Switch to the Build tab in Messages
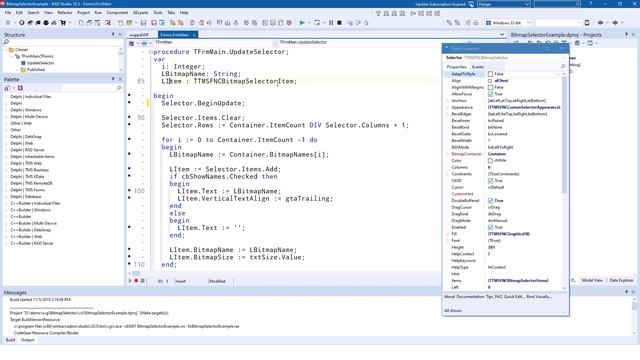 [x=10, y=340]
